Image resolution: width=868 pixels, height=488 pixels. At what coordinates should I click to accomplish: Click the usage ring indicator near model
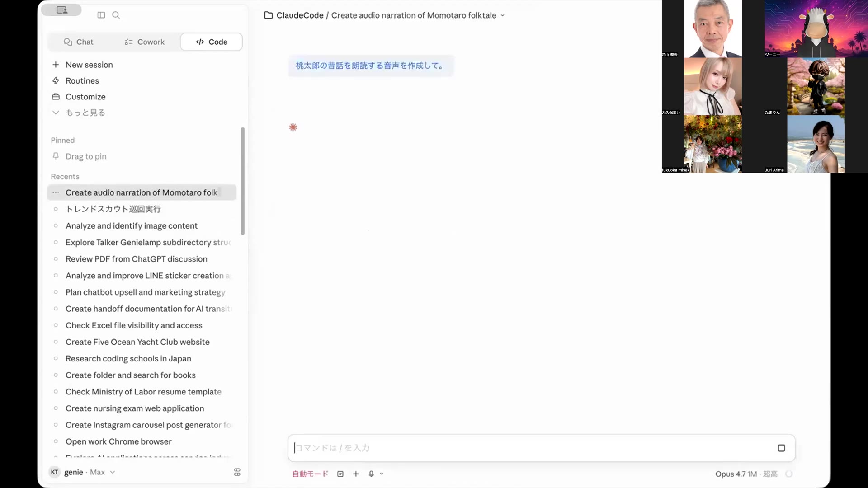pyautogui.click(x=789, y=474)
